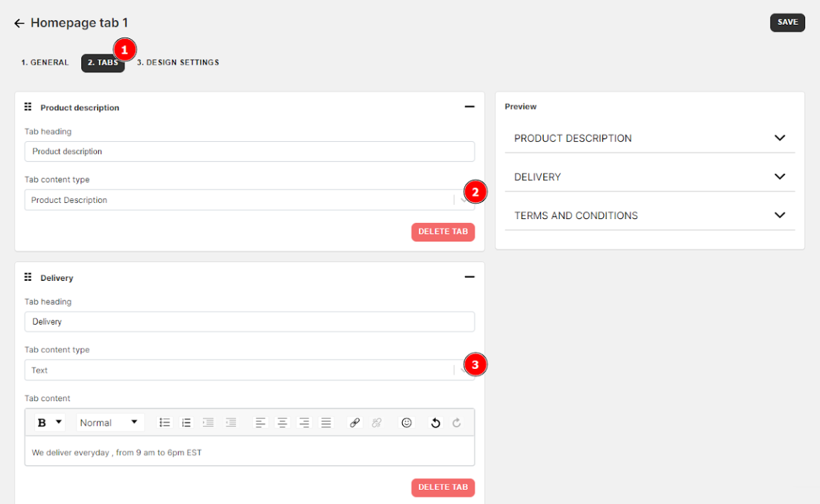Edit the Delivery tab heading field
Screen dimensions: 820x504
(x=249, y=321)
